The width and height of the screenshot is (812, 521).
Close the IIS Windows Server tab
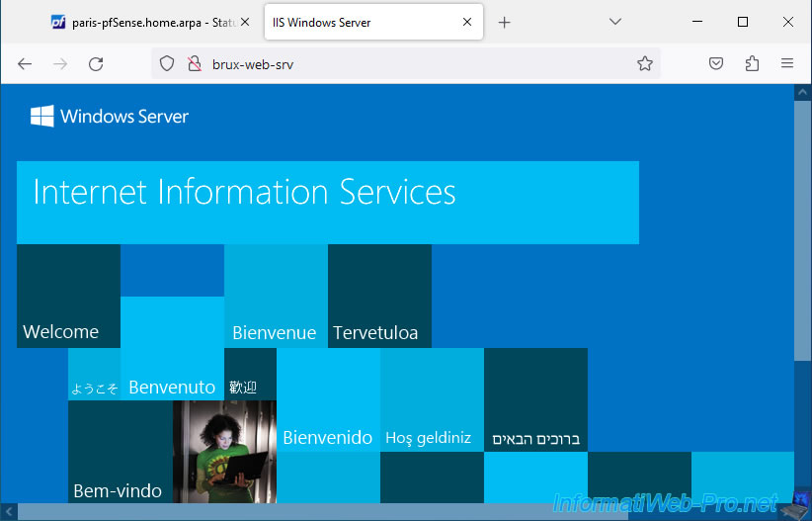click(x=467, y=22)
